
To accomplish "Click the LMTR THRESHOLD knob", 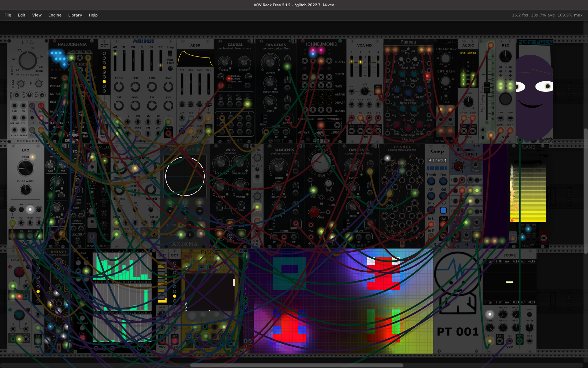I will [446, 59].
